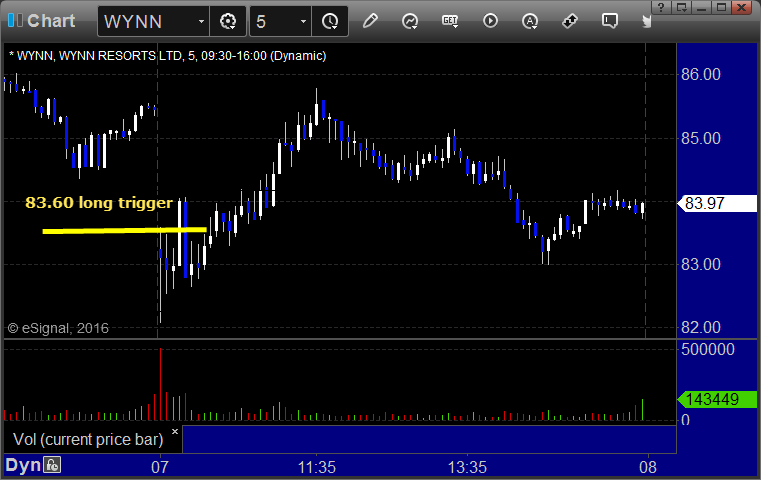Image resolution: width=761 pixels, height=480 pixels.
Task: Click the 83.00 price axis label
Action: (x=701, y=265)
